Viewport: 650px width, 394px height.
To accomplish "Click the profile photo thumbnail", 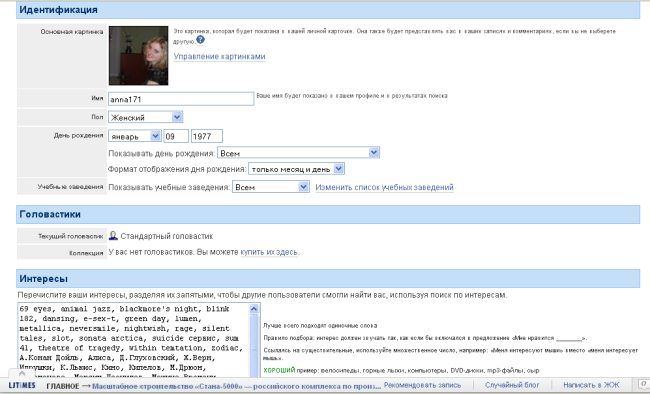I will tap(138, 56).
